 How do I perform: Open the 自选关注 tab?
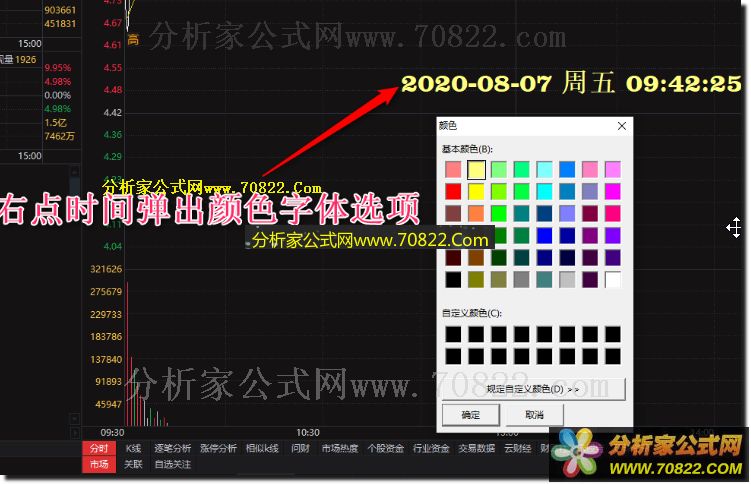tap(172, 464)
